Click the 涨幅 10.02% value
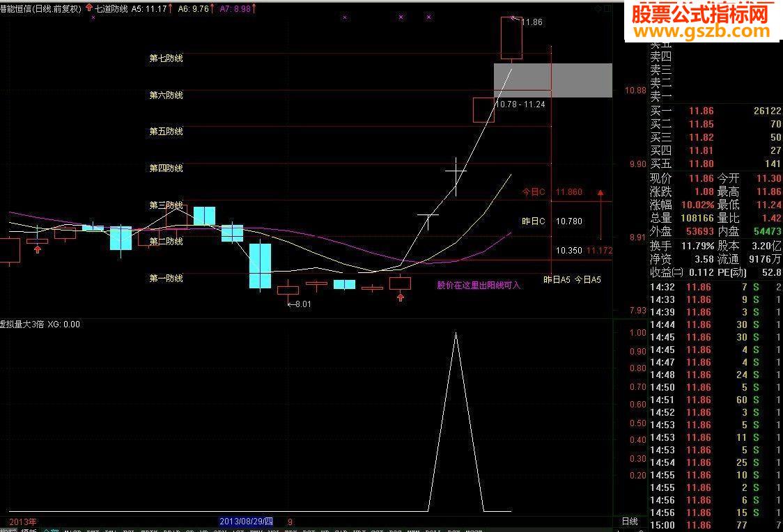Screen dimensions: 783x532 [x=697, y=205]
